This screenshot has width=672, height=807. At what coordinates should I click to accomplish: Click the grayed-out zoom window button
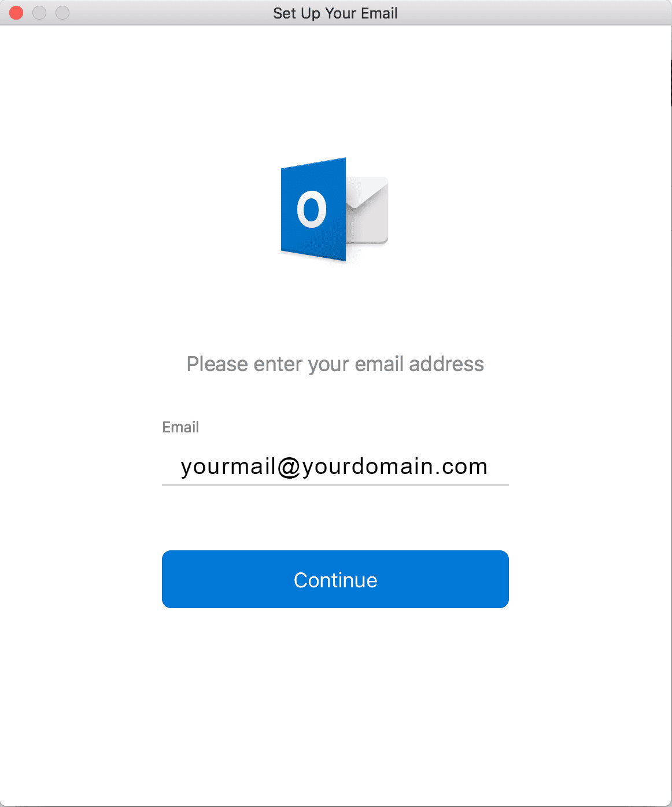pos(62,13)
